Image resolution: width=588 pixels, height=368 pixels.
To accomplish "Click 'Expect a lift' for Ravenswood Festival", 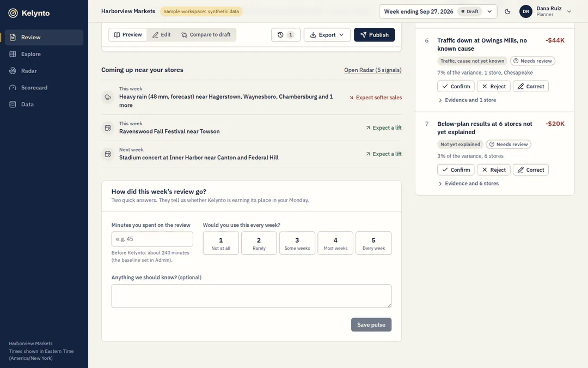I will point(384,128).
